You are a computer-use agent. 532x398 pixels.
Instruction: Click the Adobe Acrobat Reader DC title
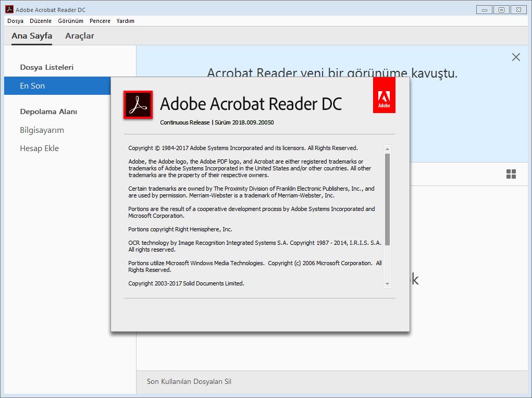click(x=251, y=104)
